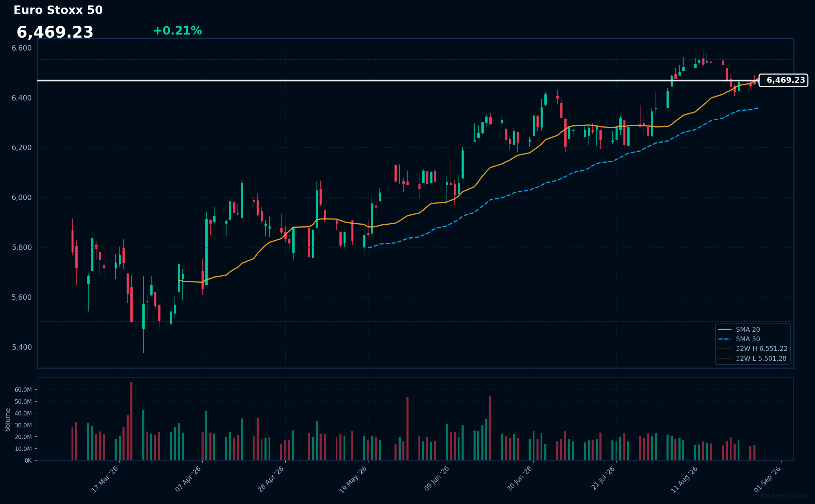
Task: Click the 6,200 price axis label
Action: point(22,148)
